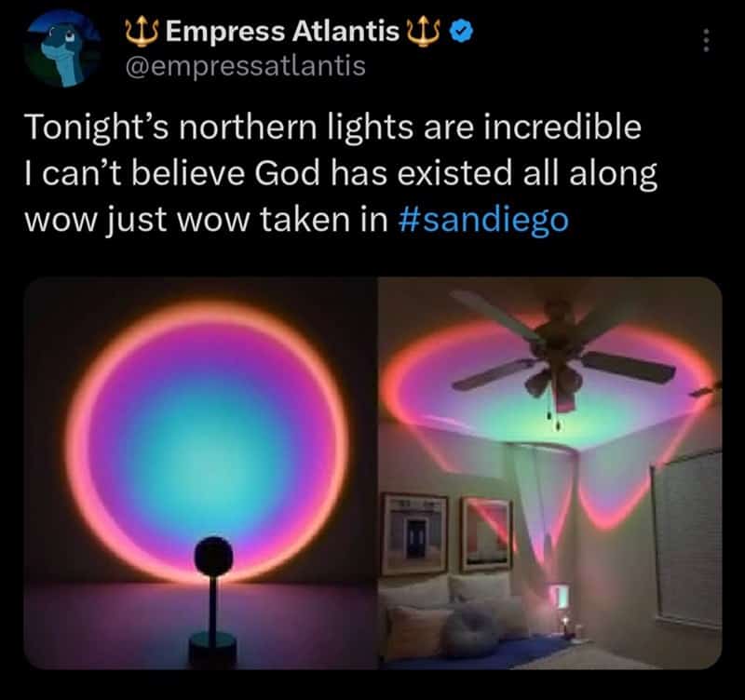The image size is (745, 700).
Task: Click the trident emoji before Empress Atlantis
Action: point(142,33)
